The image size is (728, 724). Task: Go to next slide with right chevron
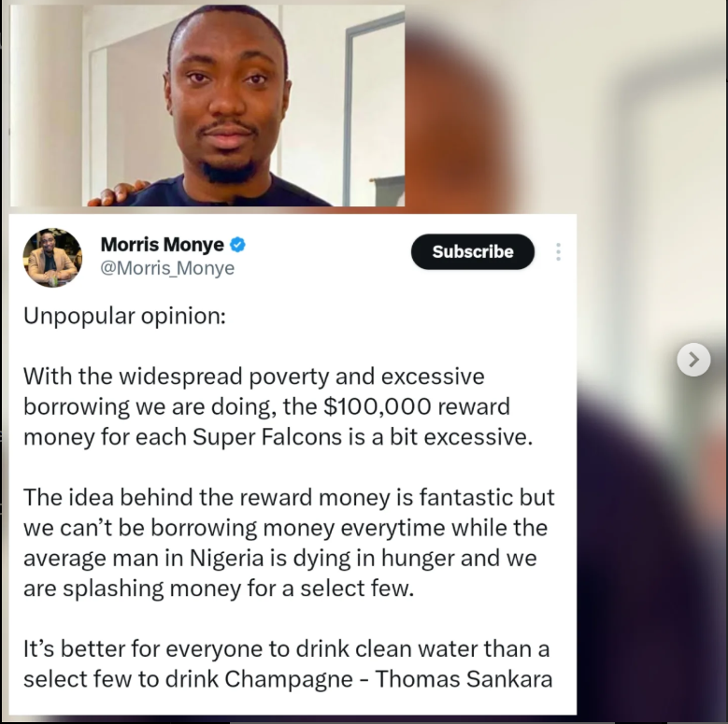tap(693, 359)
